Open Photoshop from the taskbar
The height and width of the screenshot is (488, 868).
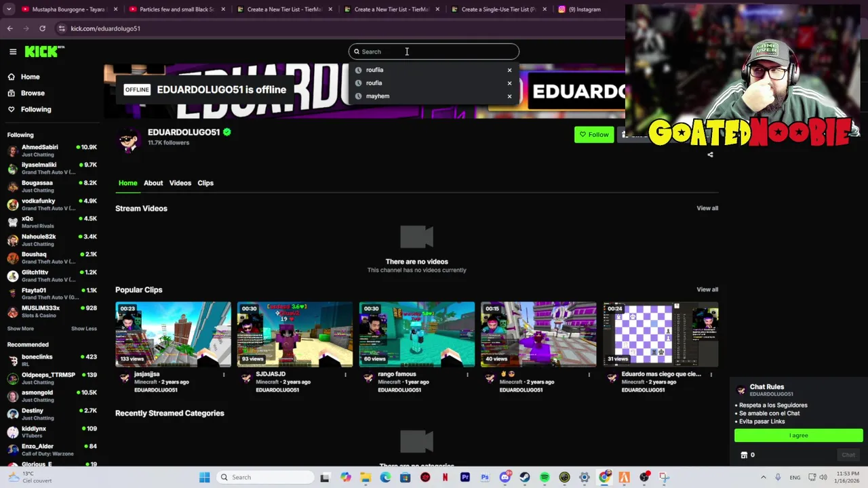pyautogui.click(x=485, y=477)
